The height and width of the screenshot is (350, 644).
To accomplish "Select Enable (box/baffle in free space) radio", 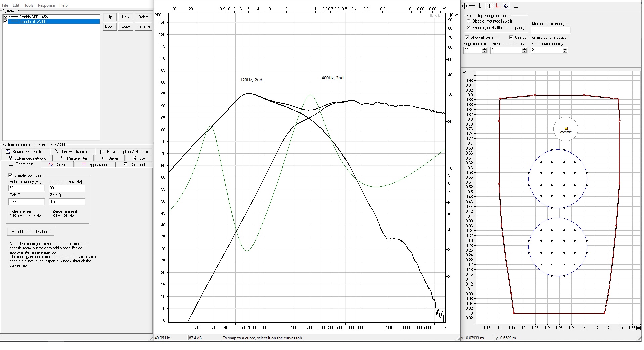I will point(469,28).
